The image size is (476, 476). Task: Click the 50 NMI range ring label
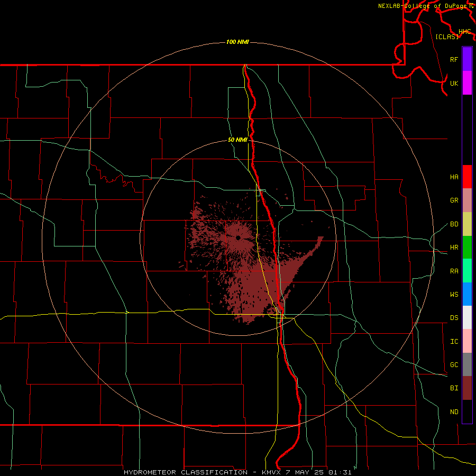point(237,140)
